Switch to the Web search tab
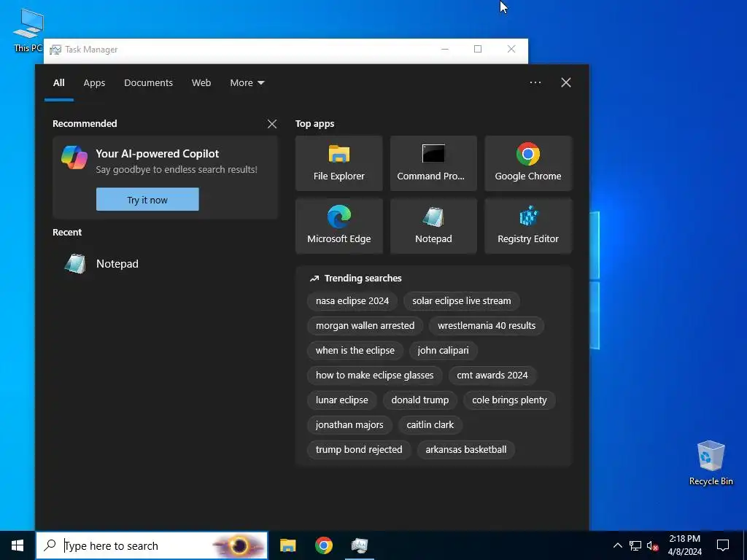The height and width of the screenshot is (560, 747). [201, 83]
